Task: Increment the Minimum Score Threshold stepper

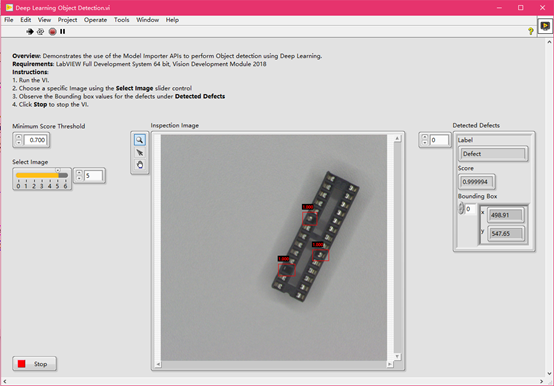Action: pyautogui.click(x=19, y=137)
